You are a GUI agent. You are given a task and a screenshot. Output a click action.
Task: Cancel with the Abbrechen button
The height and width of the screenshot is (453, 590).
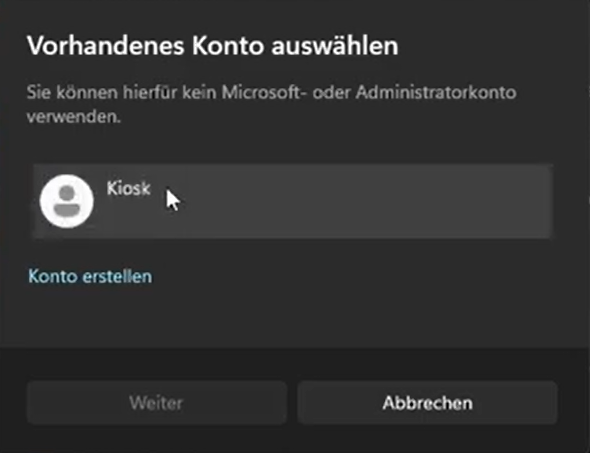click(427, 403)
